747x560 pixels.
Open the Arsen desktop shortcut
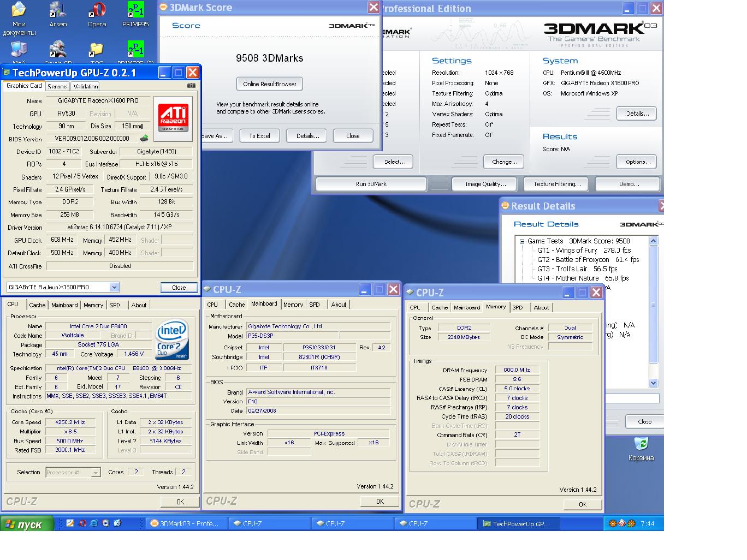(58, 15)
